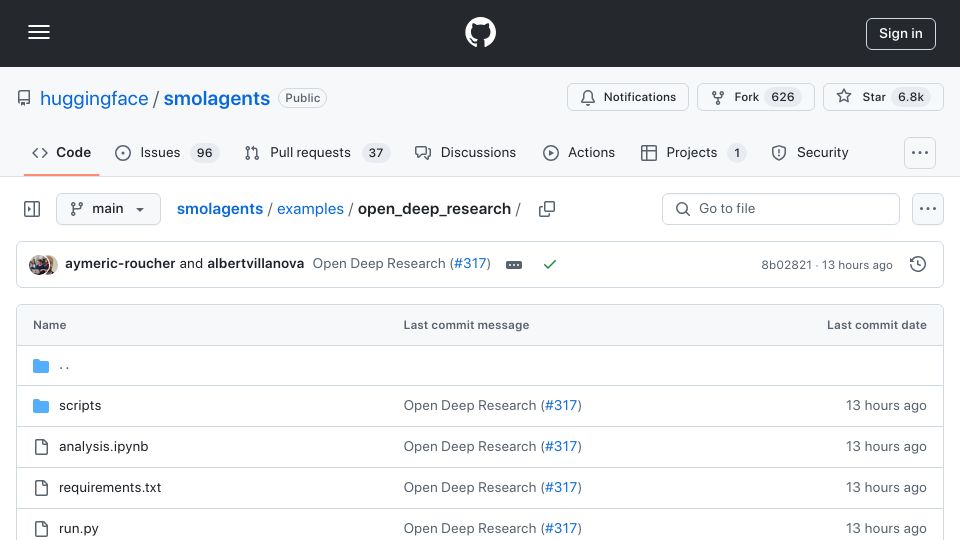
Task: Navigate to the parent directory row
Action: coord(480,366)
